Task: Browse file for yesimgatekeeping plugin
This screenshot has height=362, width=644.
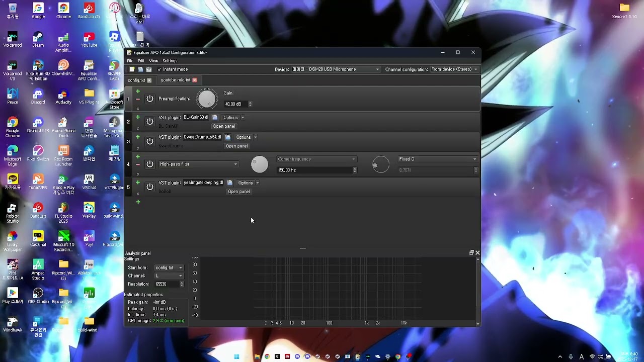Action: 230,183
